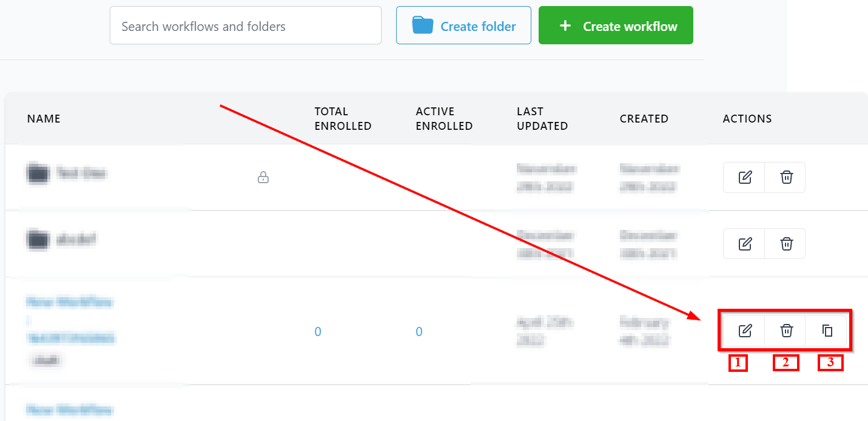Click the LAST UPDATED column header
Viewport: 868px width, 421px height.
(x=542, y=119)
